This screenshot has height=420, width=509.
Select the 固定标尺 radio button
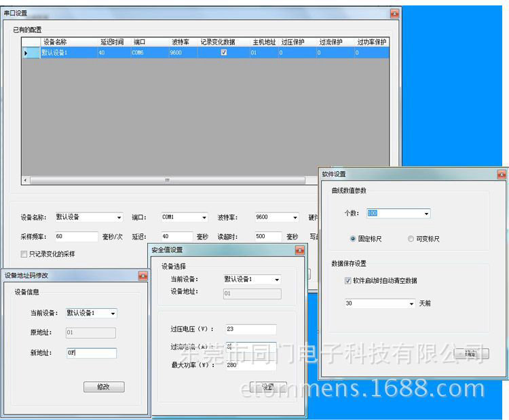[353, 239]
